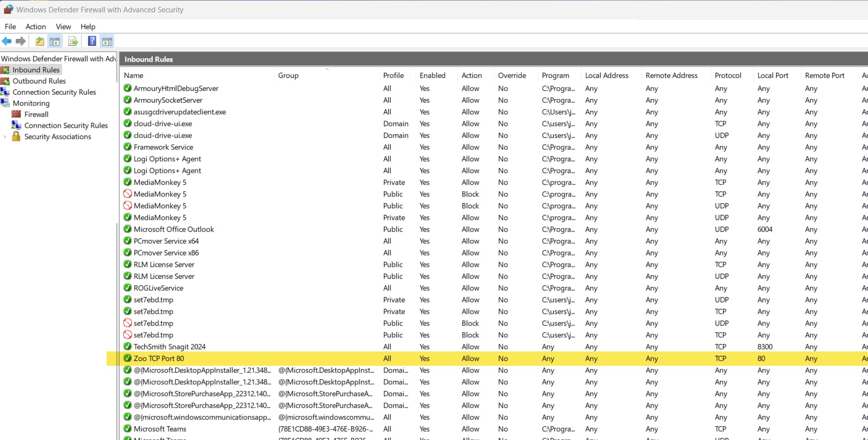The image size is (868, 440).
Task: Toggle the Show/Hide Action Pane toolbar icon
Action: (107, 42)
